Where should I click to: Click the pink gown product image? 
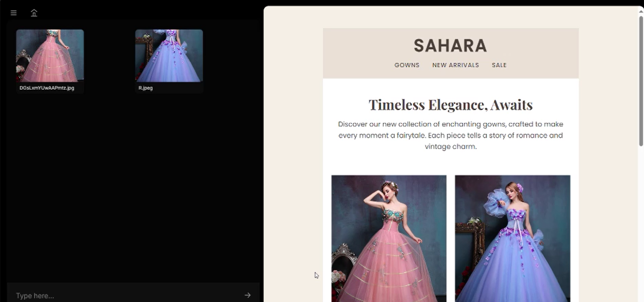pos(389,238)
